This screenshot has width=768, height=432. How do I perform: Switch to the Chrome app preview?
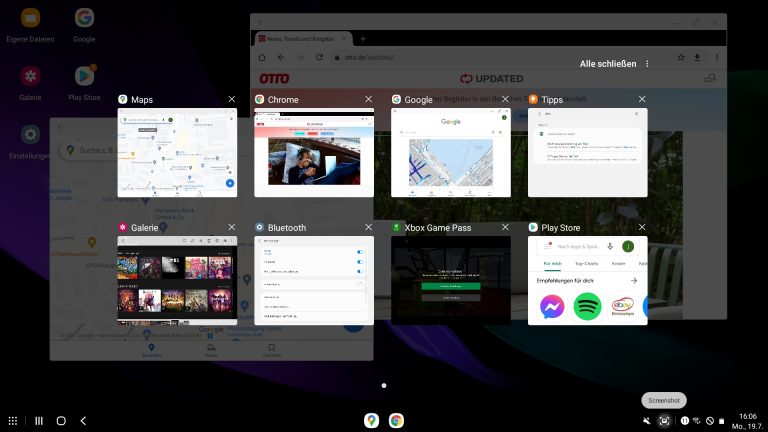[x=314, y=152]
